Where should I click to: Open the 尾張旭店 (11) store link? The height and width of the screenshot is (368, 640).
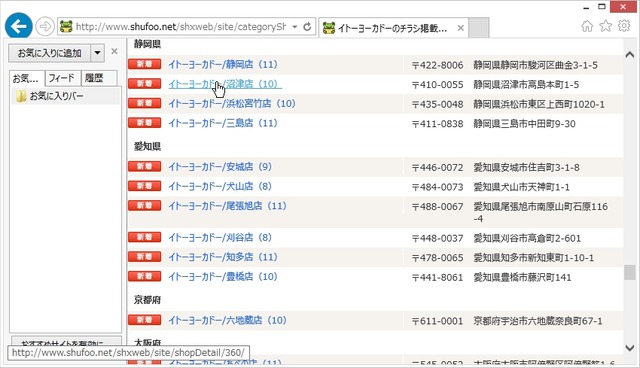227,206
